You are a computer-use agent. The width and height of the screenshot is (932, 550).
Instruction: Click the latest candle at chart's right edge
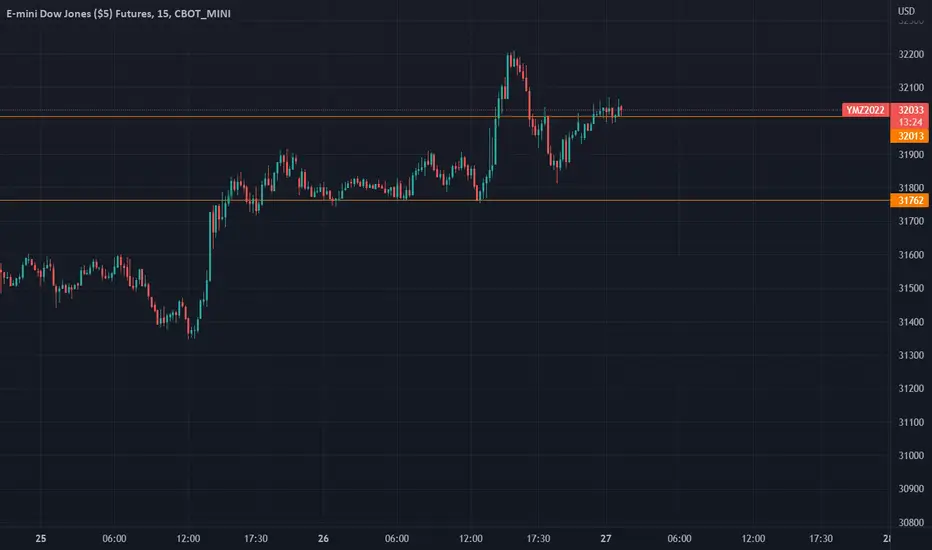[621, 109]
